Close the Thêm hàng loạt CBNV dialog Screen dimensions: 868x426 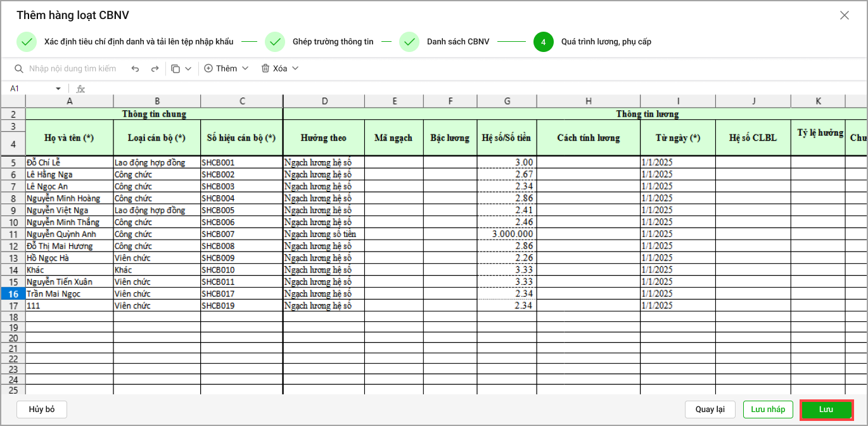coord(844,15)
